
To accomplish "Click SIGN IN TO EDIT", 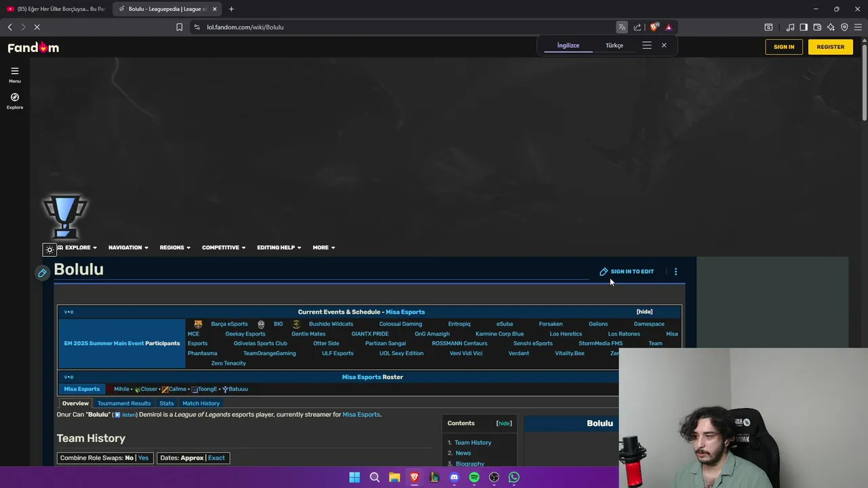I will tap(627, 272).
